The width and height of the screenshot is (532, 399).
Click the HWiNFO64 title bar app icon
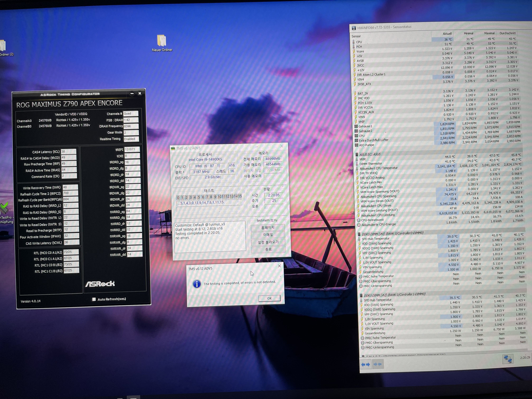(x=354, y=28)
